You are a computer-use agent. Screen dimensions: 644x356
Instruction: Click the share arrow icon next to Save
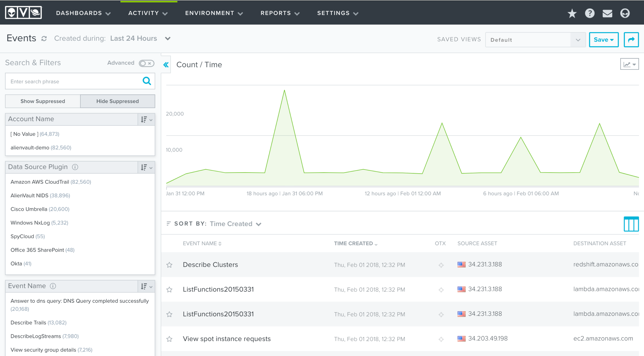[631, 39]
